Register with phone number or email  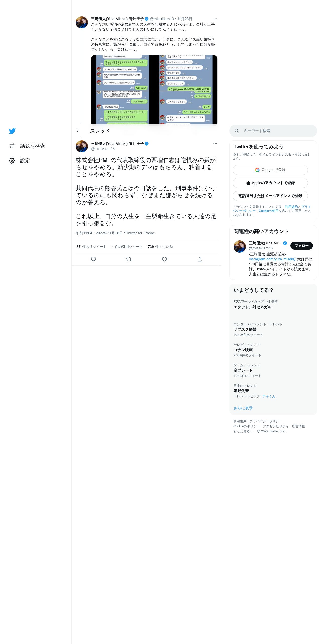(x=270, y=196)
